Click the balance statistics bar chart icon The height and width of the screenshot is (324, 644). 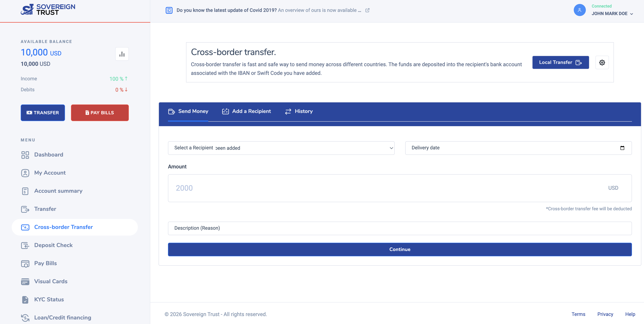click(122, 54)
